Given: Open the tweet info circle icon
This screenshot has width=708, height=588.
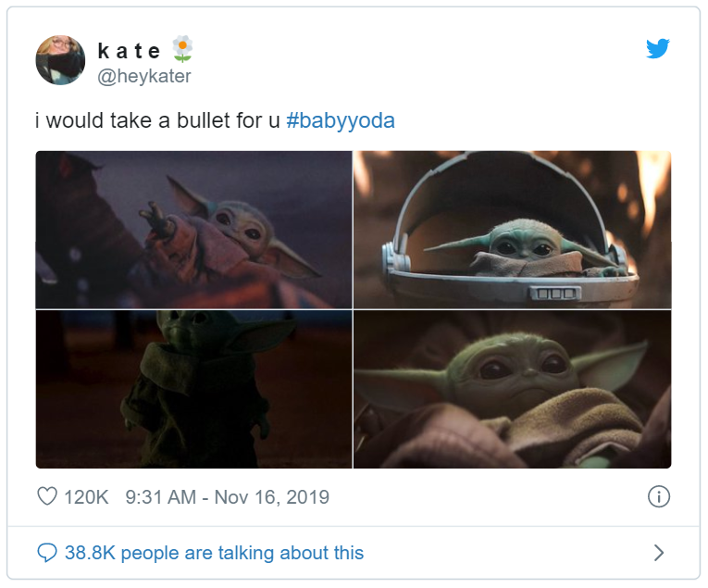Looking at the screenshot, I should point(658,496).
